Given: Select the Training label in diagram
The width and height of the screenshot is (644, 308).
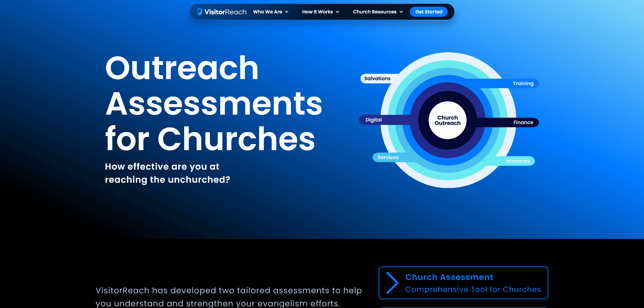Looking at the screenshot, I should [x=523, y=83].
